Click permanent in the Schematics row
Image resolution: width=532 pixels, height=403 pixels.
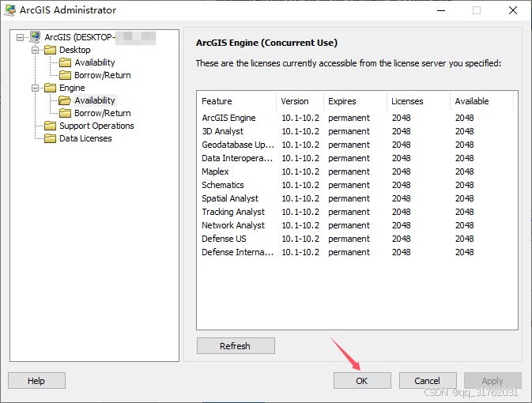coord(349,185)
